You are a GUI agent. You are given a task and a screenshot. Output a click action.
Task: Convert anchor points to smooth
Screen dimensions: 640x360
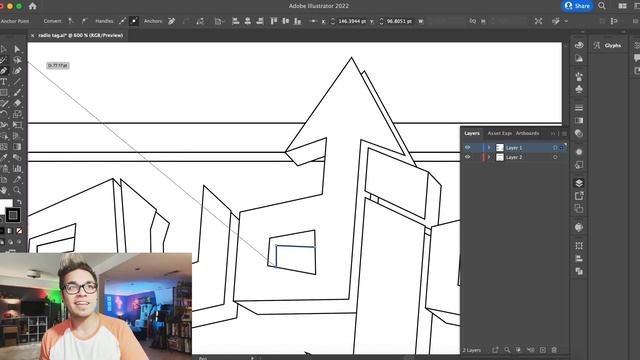pos(84,21)
